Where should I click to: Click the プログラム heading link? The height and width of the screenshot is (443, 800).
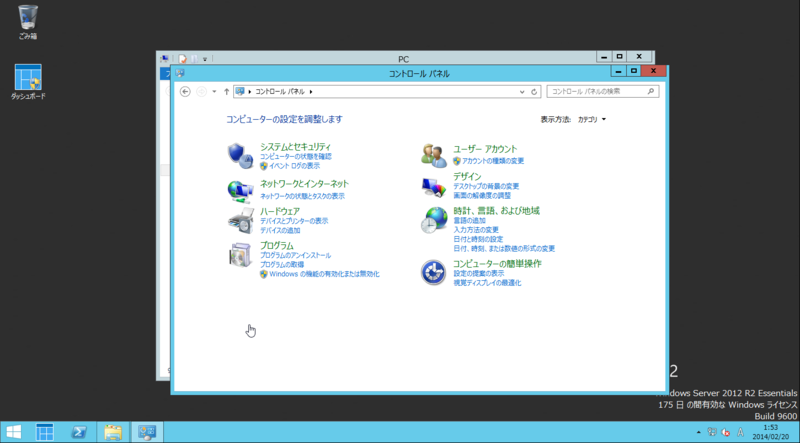coord(277,245)
